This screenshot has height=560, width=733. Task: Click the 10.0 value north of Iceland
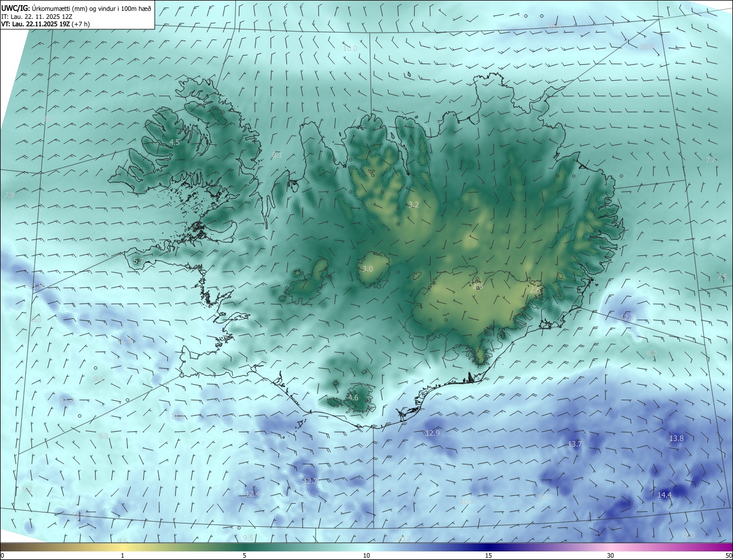pos(350,49)
